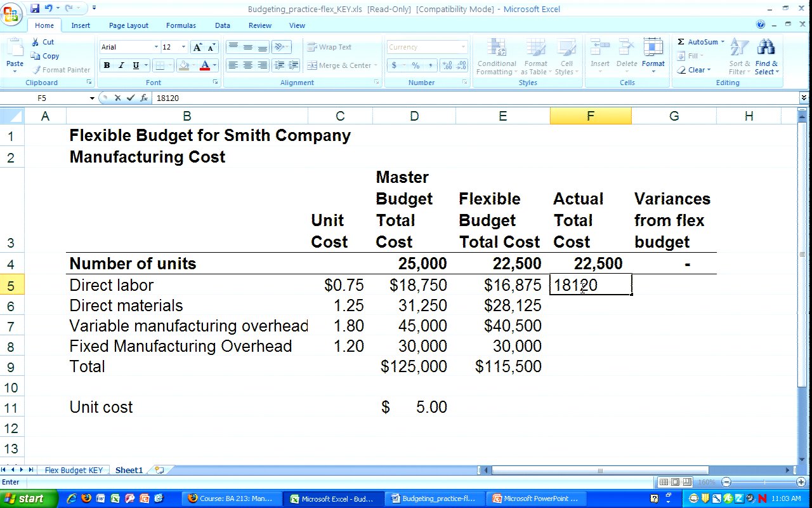Click the Cut scissors icon
Screen dimensions: 812x508
tap(36, 42)
